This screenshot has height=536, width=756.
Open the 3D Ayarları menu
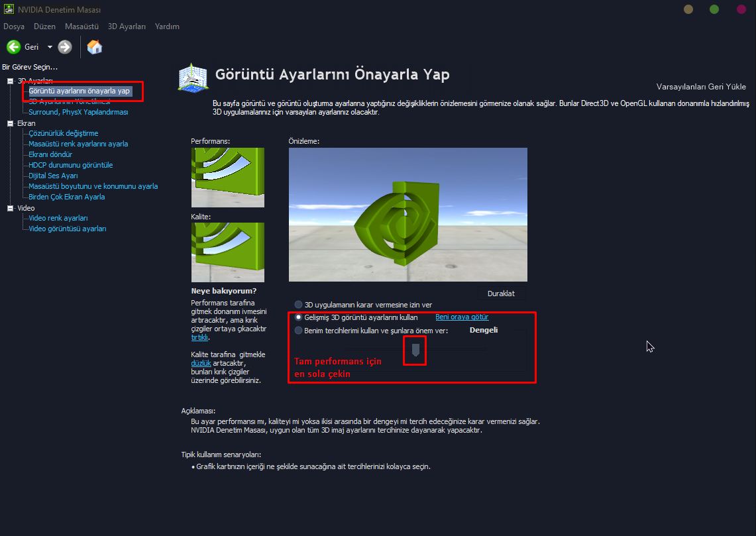click(x=127, y=27)
